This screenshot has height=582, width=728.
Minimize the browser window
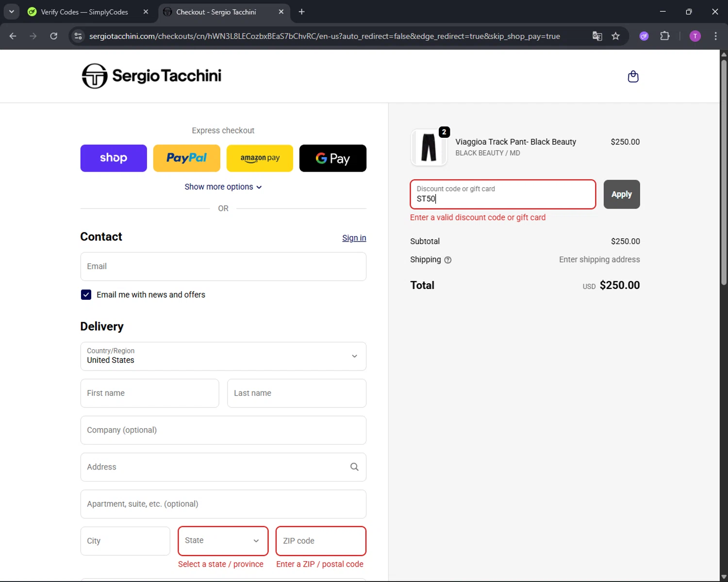[662, 12]
